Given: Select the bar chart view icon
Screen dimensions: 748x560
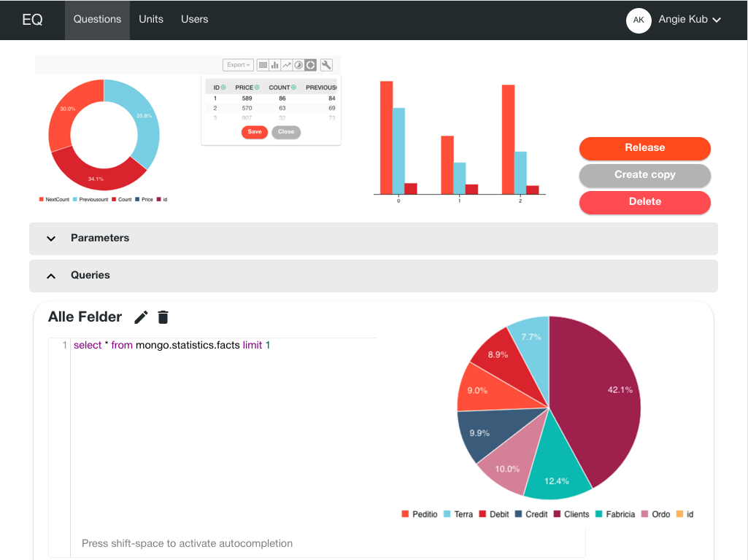Looking at the screenshot, I should pyautogui.click(x=275, y=65).
